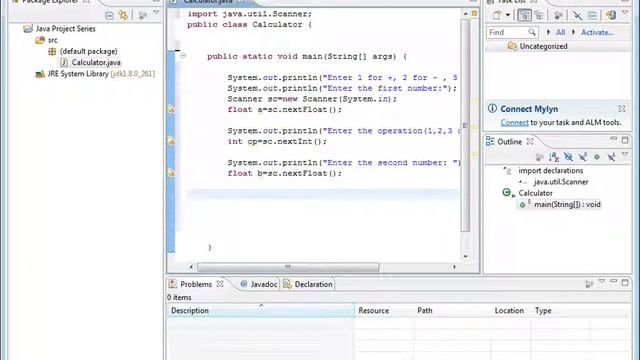Open Task List view menu arrow
Viewport: 640px width, 360px height.
click(x=625, y=13)
